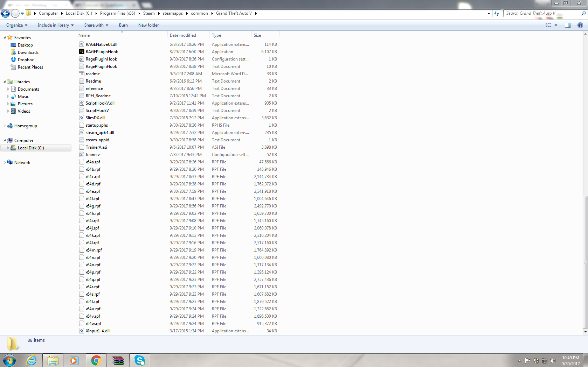Click the Dropbox icon in Favorites
The width and height of the screenshot is (588, 367).
(x=13, y=60)
